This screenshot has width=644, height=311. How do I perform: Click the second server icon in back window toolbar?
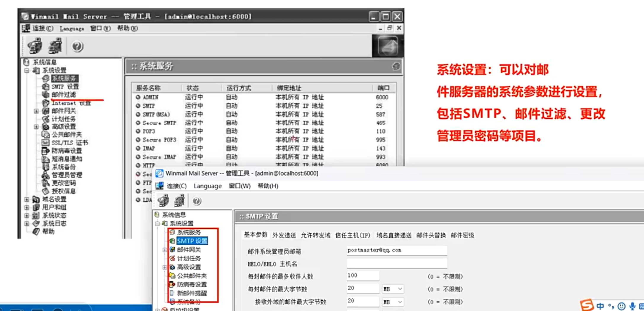[55, 46]
